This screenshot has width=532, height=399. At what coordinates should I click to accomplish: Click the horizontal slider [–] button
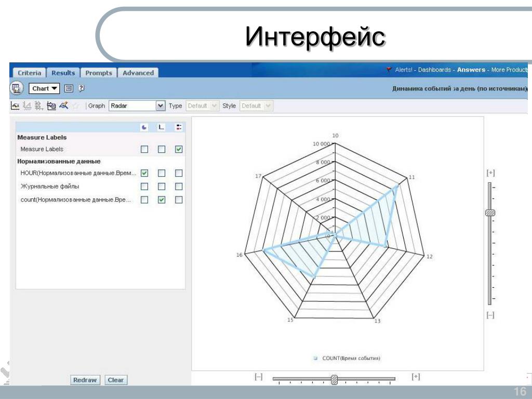259,377
